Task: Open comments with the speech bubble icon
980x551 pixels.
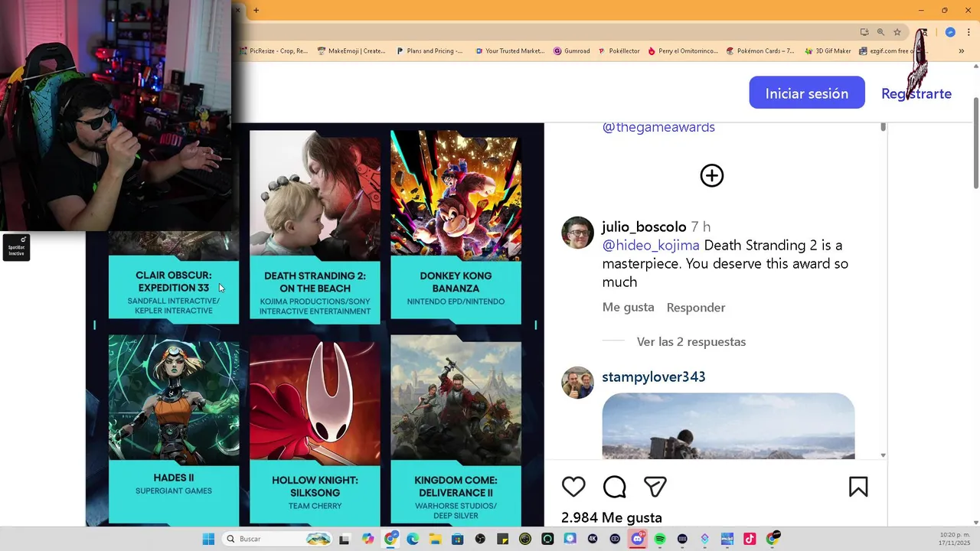Action: pyautogui.click(x=614, y=487)
